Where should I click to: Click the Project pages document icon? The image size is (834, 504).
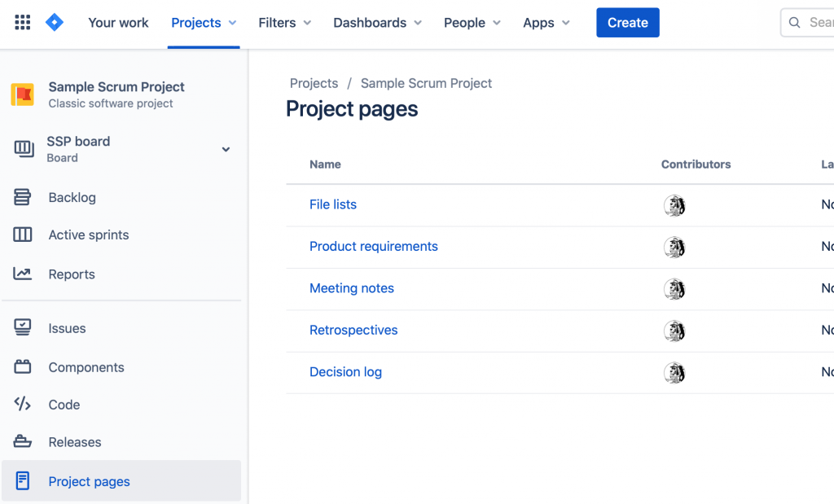point(22,480)
